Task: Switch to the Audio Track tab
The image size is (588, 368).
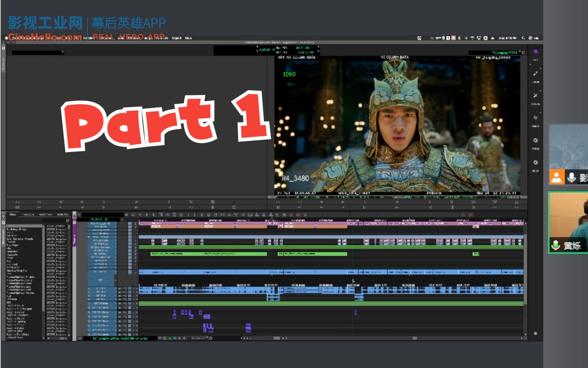Action: tap(45, 215)
